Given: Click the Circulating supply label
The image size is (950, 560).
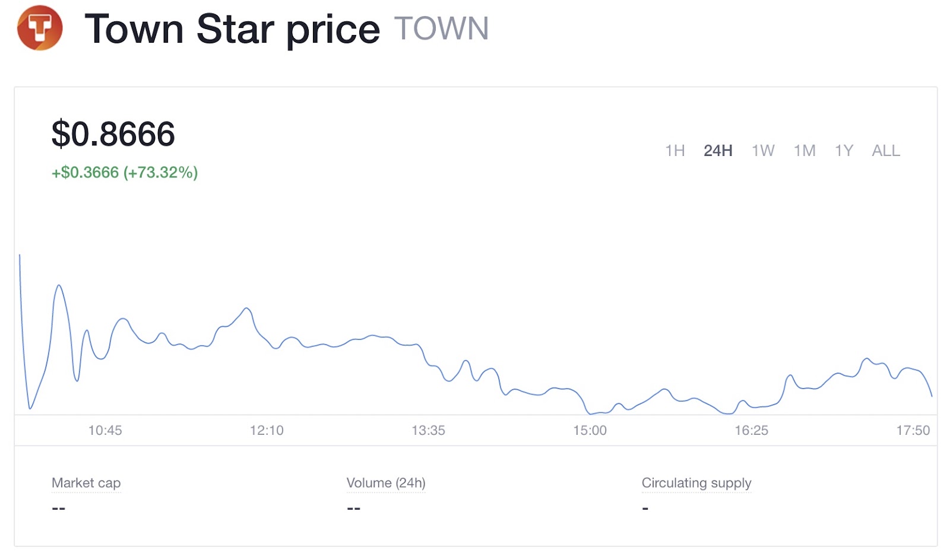Looking at the screenshot, I should click(x=696, y=483).
